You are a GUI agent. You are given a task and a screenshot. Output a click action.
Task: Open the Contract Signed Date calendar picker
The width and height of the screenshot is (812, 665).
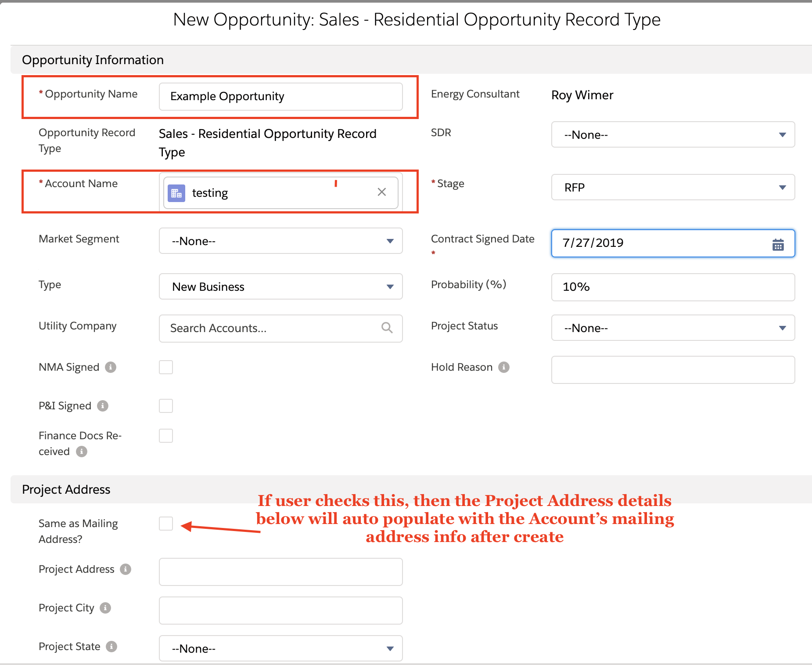(778, 244)
